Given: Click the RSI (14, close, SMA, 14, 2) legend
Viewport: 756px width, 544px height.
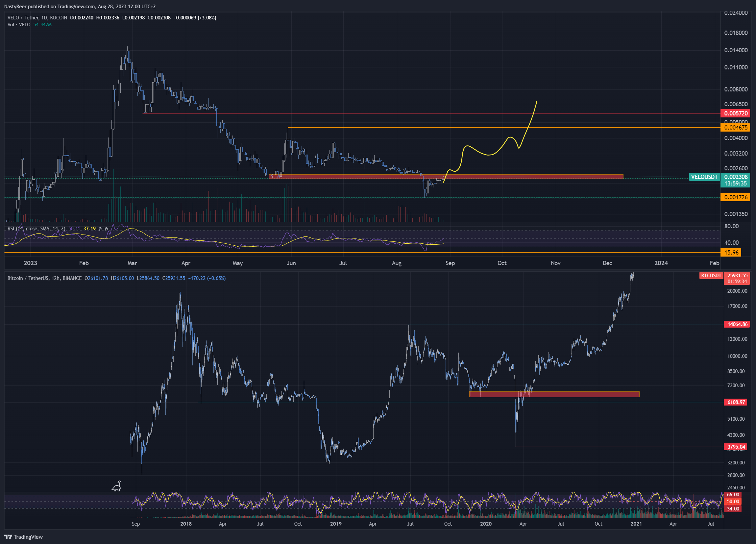Looking at the screenshot, I should point(36,228).
